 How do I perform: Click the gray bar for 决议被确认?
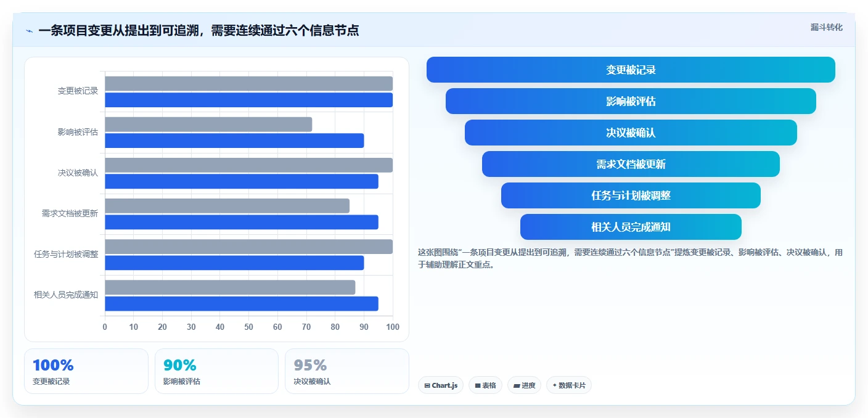coord(248,165)
